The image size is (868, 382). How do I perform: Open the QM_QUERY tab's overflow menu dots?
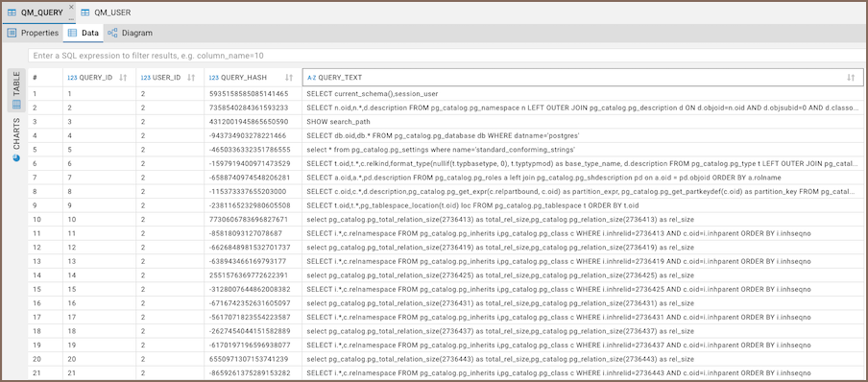(71, 18)
